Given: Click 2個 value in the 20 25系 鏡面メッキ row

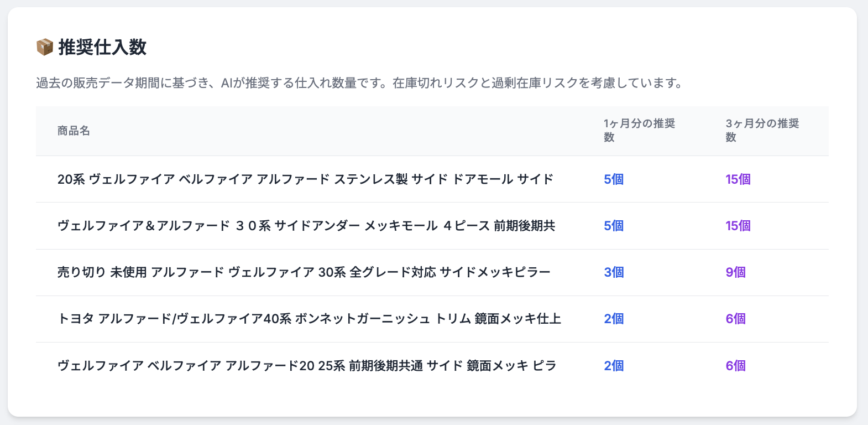Looking at the screenshot, I should (614, 366).
